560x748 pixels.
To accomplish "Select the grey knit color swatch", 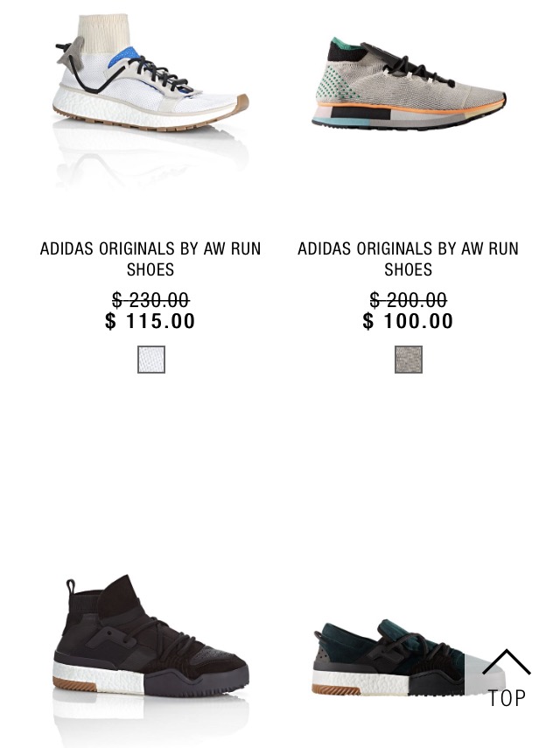I will click(x=409, y=360).
